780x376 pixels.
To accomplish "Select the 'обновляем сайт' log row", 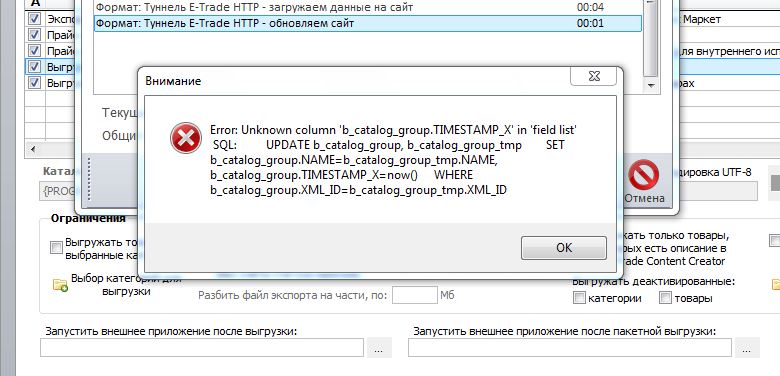I will [367, 23].
